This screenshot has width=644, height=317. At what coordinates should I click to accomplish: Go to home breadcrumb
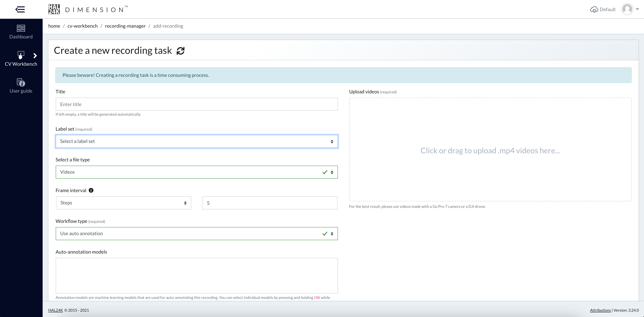(54, 26)
